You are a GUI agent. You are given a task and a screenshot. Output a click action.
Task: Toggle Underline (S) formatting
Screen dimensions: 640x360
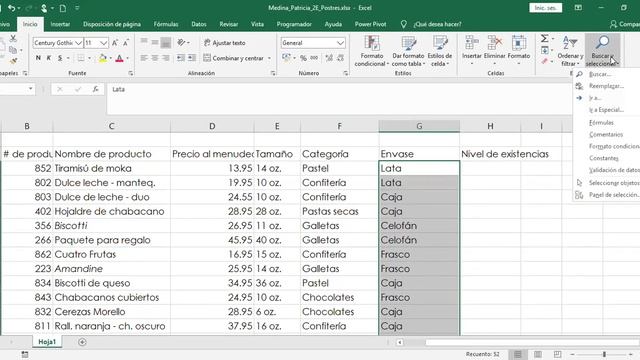click(60, 58)
